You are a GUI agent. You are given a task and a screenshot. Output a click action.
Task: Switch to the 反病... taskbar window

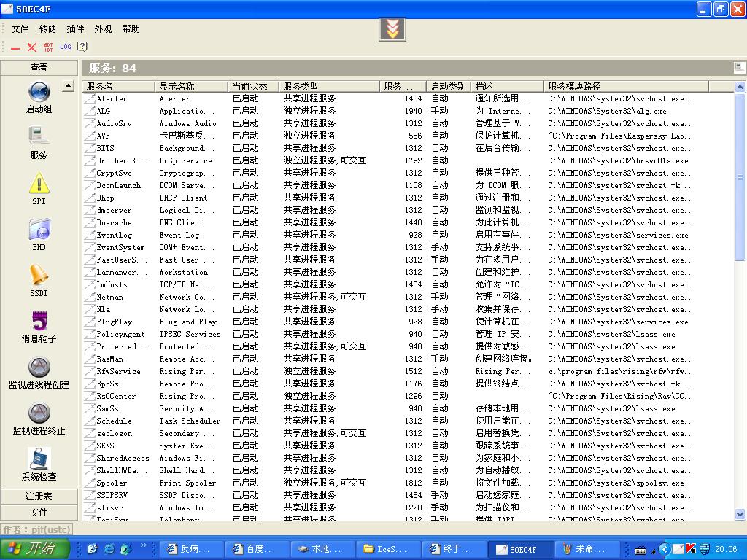190,549
